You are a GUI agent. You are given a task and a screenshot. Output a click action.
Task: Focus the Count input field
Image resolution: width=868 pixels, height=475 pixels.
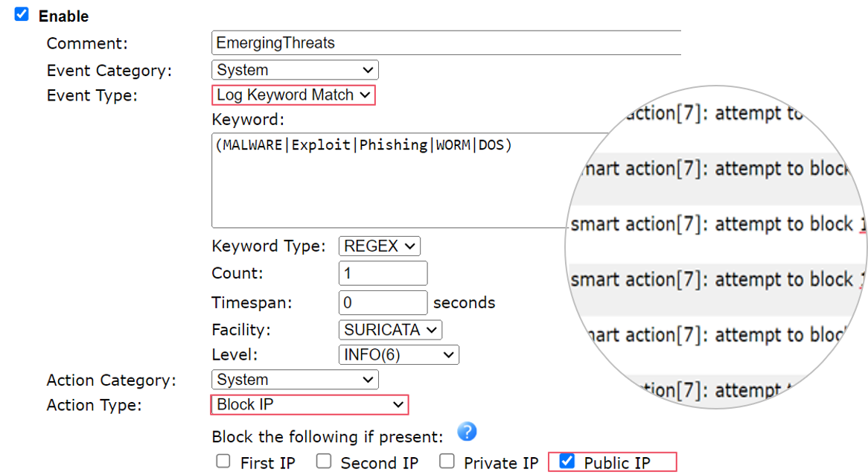383,273
